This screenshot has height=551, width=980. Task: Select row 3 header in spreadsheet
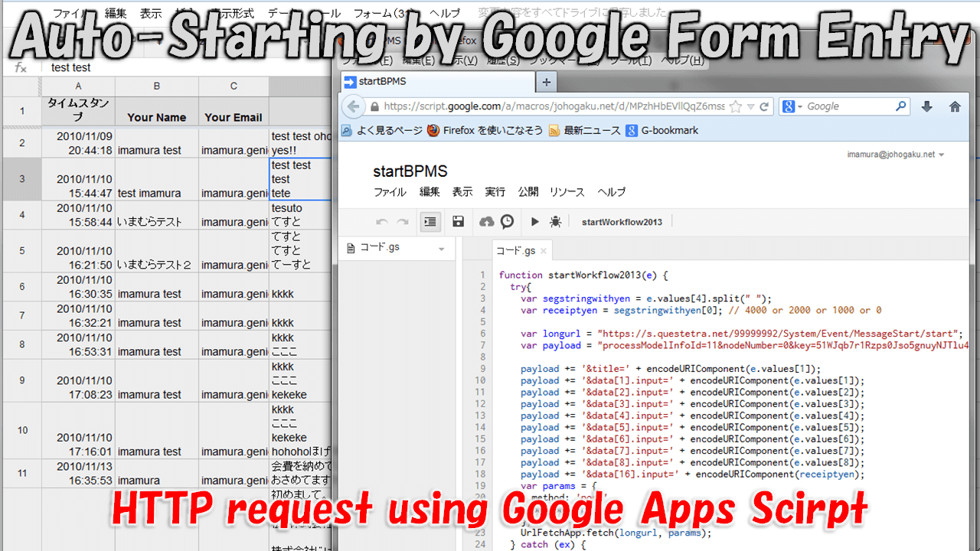coord(22,179)
